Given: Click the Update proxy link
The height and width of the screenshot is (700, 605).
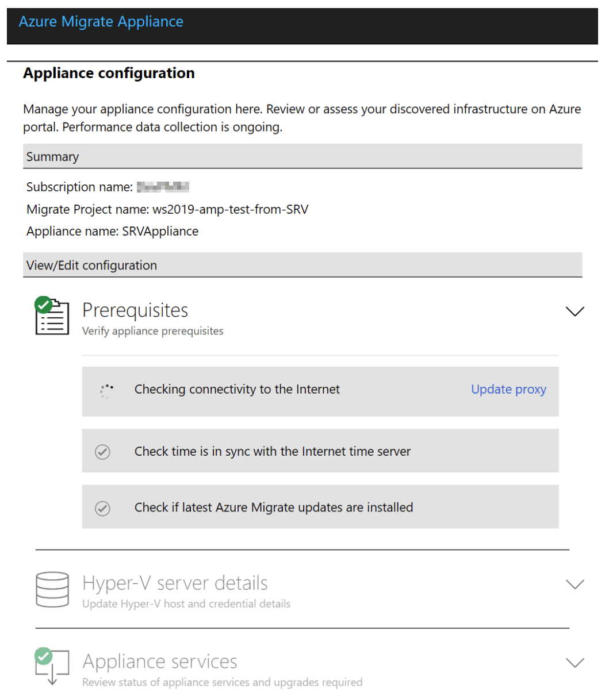Looking at the screenshot, I should click(508, 389).
